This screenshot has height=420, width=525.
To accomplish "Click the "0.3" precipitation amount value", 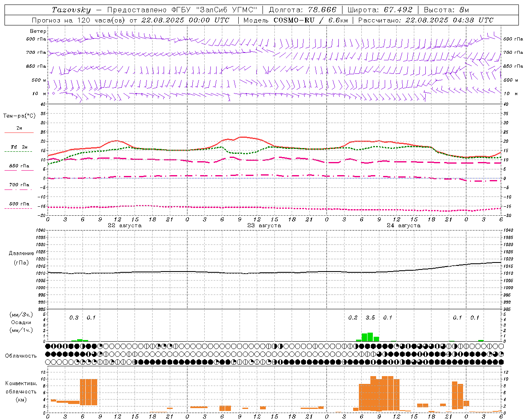I will (74, 318).
